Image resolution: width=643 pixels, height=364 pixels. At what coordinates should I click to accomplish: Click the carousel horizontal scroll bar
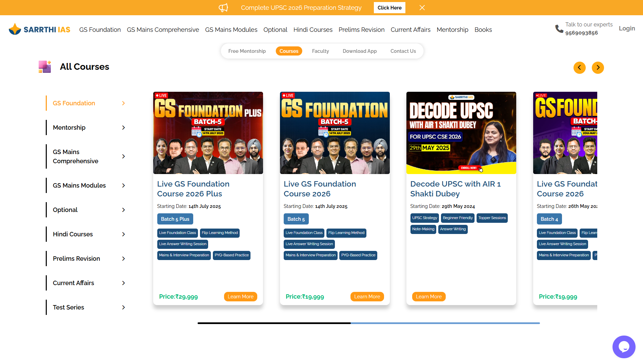coord(368,323)
